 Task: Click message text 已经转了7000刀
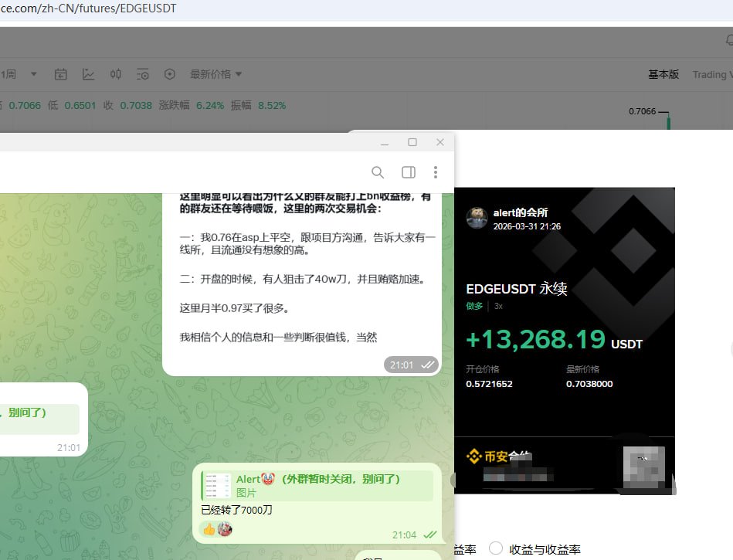tap(236, 510)
